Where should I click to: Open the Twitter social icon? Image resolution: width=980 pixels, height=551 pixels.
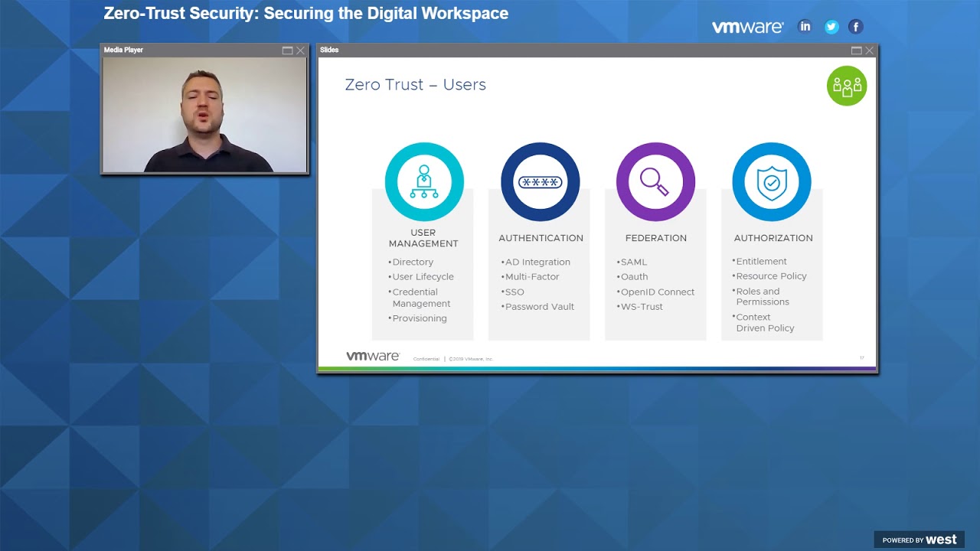[831, 27]
